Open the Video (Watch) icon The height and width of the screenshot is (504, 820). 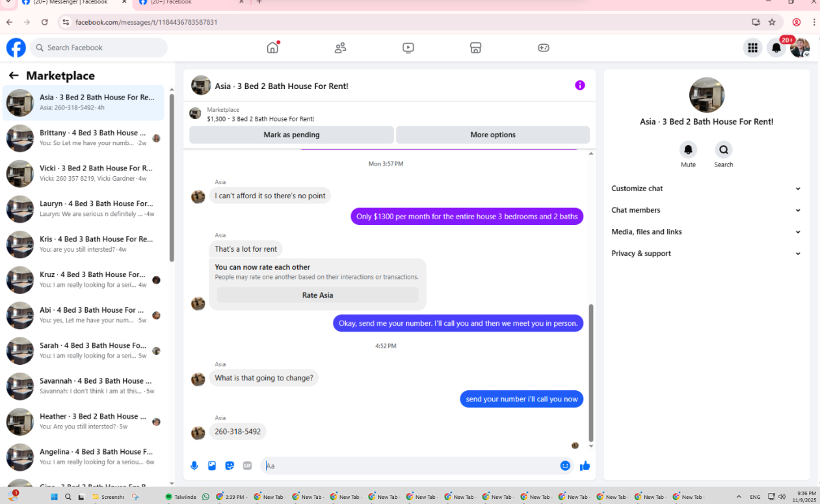tap(408, 47)
